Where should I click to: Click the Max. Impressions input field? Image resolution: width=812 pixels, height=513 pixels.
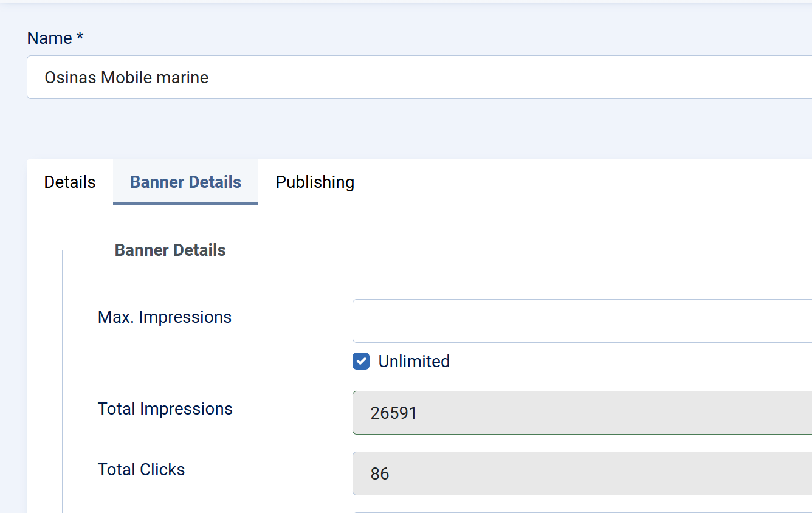[582, 321]
